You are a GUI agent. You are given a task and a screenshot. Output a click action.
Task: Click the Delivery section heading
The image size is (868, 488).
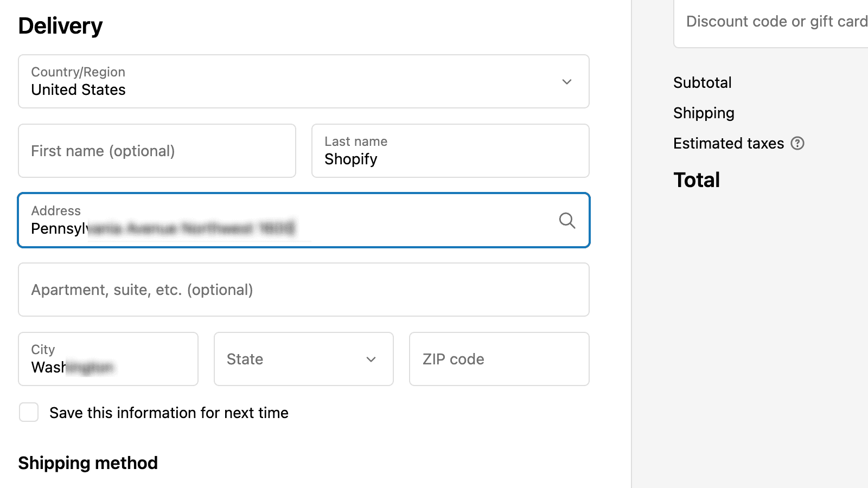[x=60, y=26]
